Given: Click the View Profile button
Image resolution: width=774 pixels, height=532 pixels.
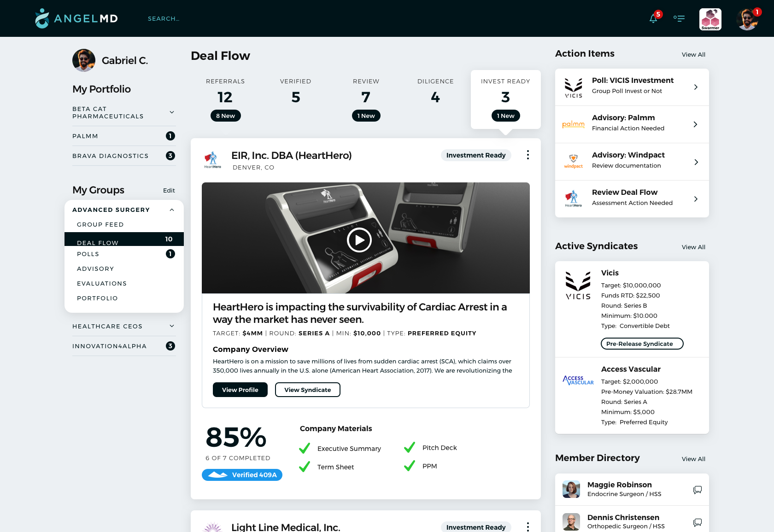Looking at the screenshot, I should pyautogui.click(x=240, y=390).
